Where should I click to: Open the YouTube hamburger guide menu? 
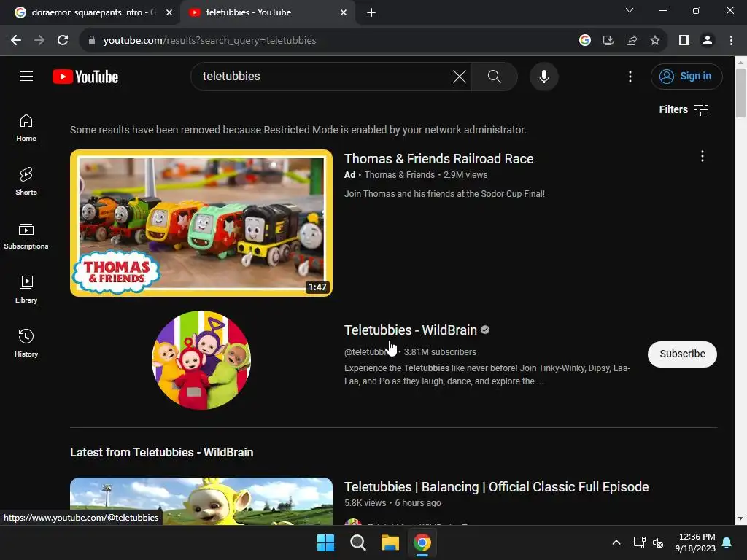(x=26, y=76)
